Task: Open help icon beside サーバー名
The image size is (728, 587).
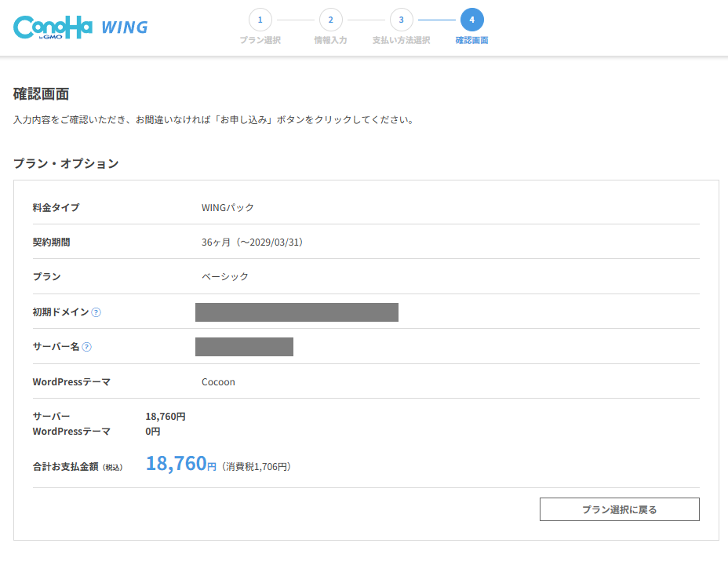Action: (x=86, y=347)
